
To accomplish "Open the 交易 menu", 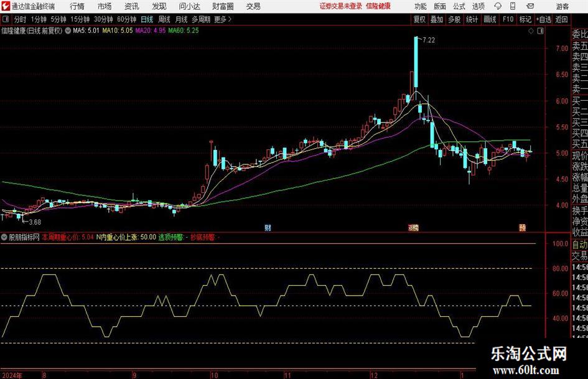I will (x=253, y=6).
